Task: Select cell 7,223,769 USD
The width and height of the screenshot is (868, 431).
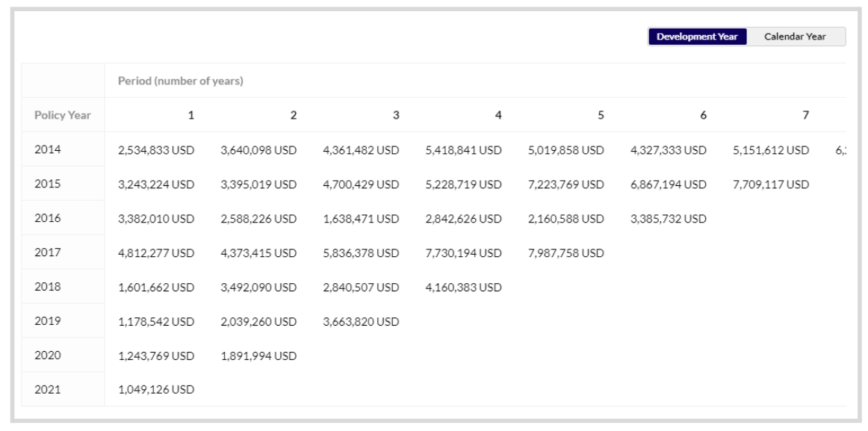Action: 565,185
